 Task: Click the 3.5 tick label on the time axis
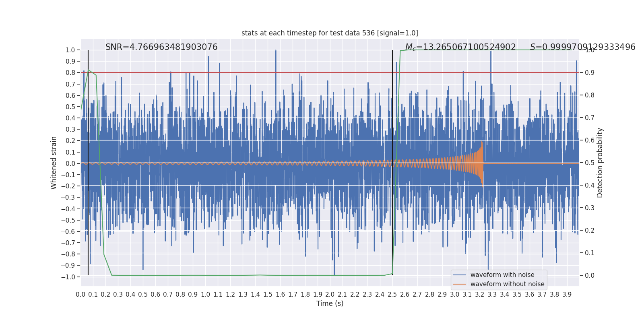coord(517,295)
